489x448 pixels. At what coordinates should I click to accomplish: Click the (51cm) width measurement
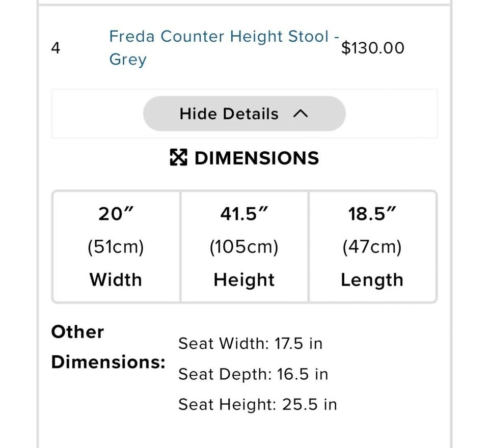[x=116, y=247]
